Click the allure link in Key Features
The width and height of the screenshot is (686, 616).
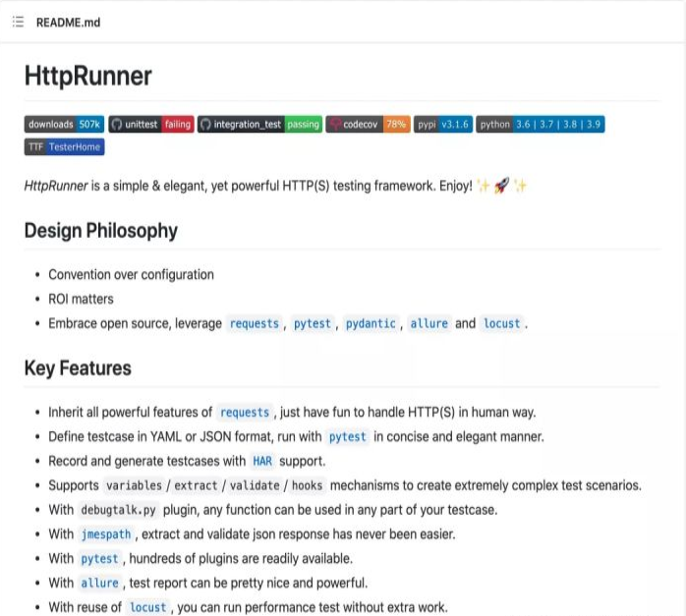click(x=98, y=584)
